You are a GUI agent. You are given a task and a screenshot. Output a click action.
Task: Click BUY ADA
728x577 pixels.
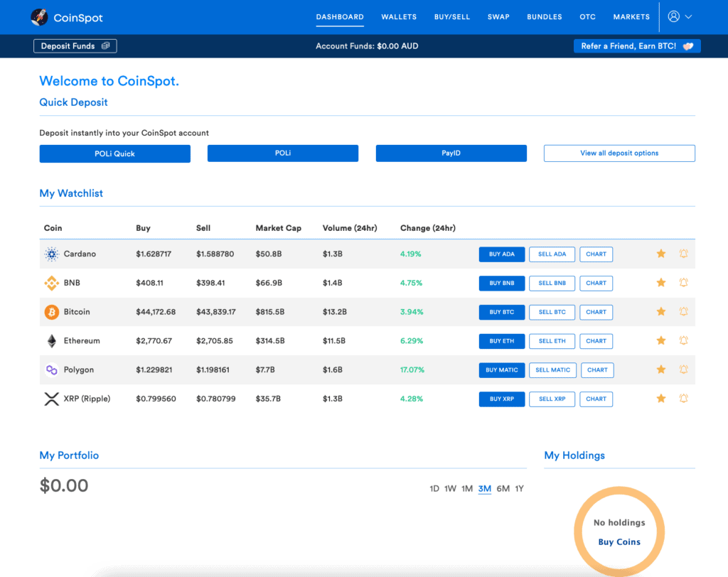tap(502, 254)
